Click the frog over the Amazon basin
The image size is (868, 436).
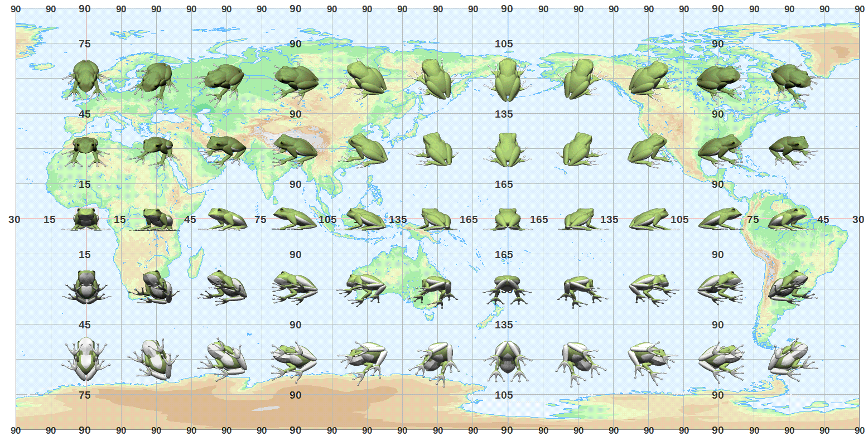pos(788,219)
